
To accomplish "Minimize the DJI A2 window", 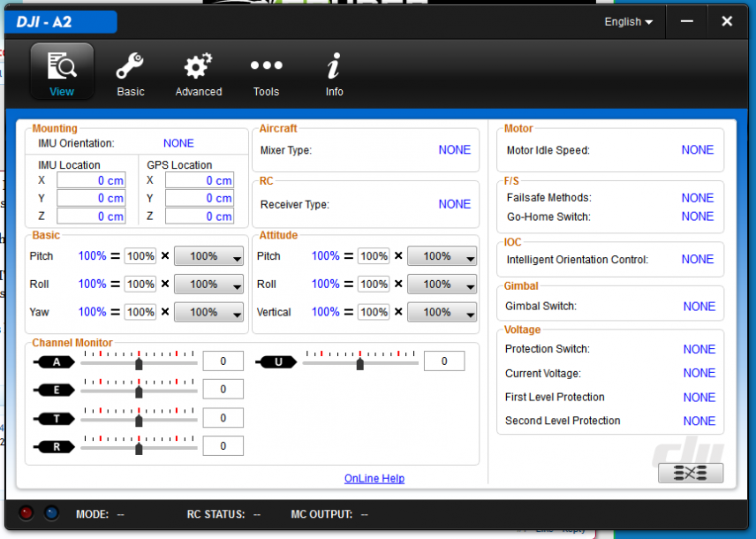I will [687, 21].
